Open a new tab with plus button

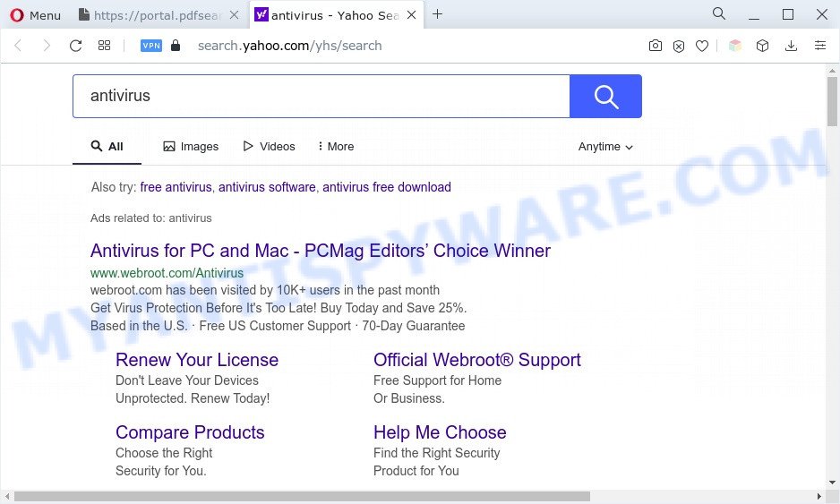pyautogui.click(x=437, y=14)
